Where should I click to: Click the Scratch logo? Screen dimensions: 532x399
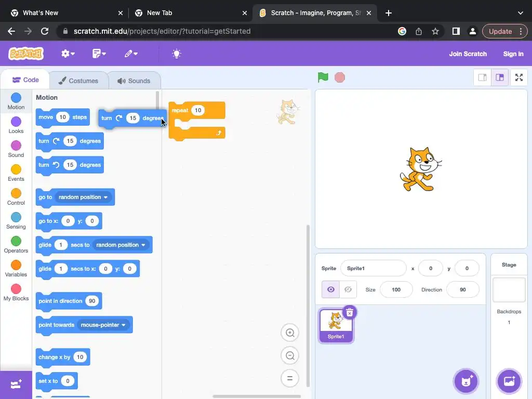point(26,54)
